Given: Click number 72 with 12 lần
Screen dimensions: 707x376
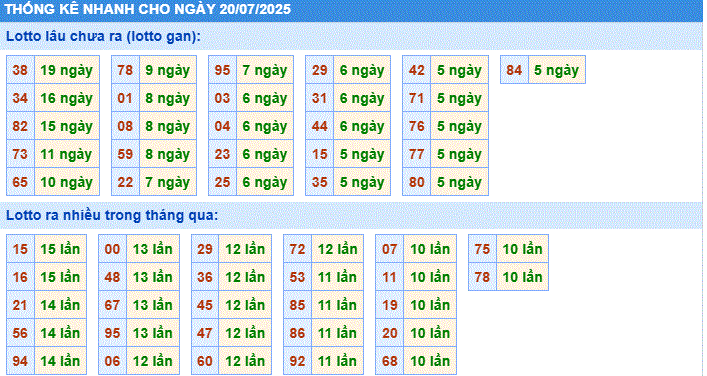Looking at the screenshot, I should point(297,249).
